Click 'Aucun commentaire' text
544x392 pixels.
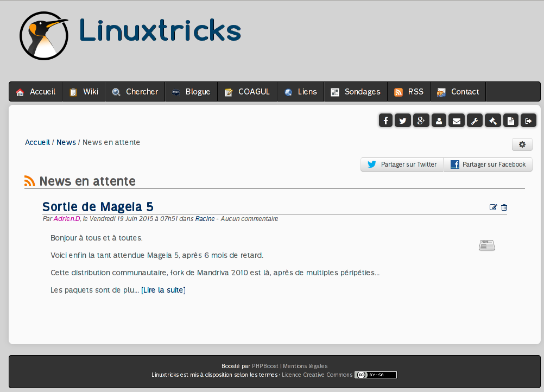(x=249, y=219)
